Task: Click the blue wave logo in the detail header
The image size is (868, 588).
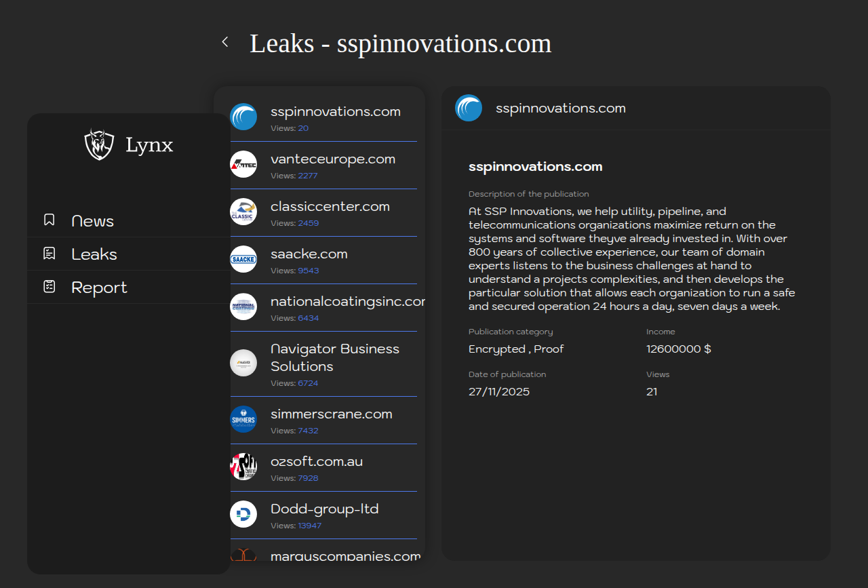Action: (469, 108)
